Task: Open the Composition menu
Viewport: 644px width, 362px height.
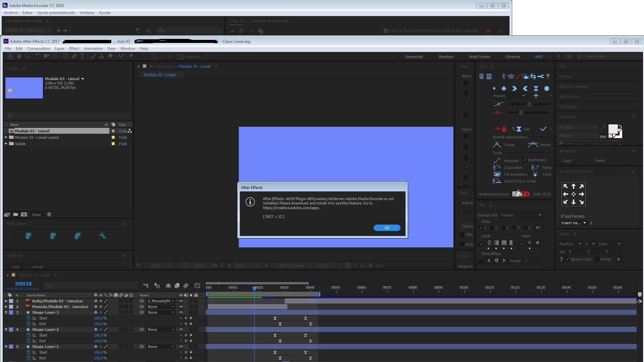Action: (39, 49)
